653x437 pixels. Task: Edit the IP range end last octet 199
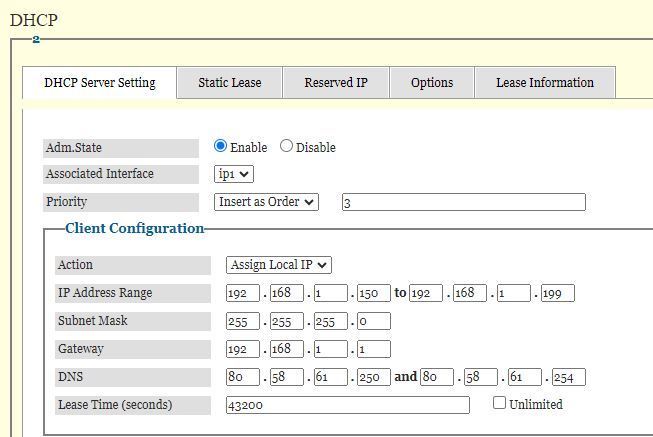557,293
